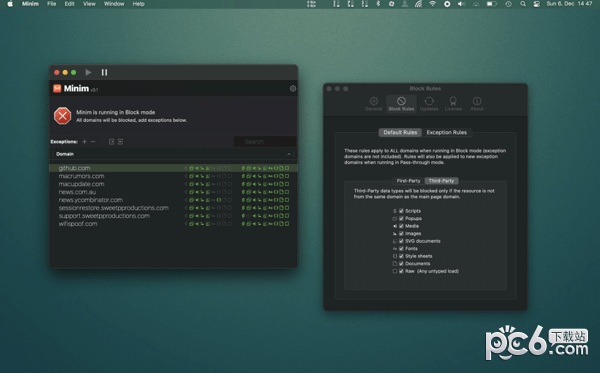600x373 pixels.
Task: Toggle the rightmost Raw icon in wifispoof.com row
Action: click(x=287, y=224)
